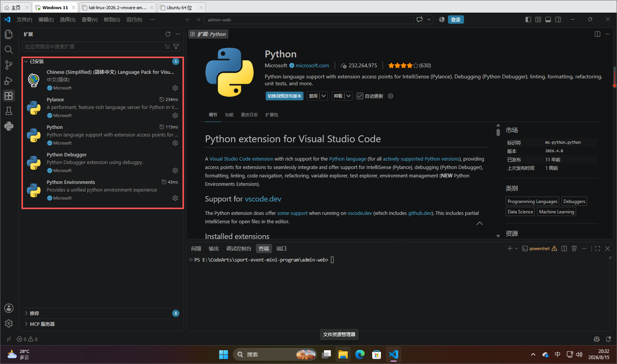Open settings gear for Python Environments extension
The image size is (617, 364).
175,198
